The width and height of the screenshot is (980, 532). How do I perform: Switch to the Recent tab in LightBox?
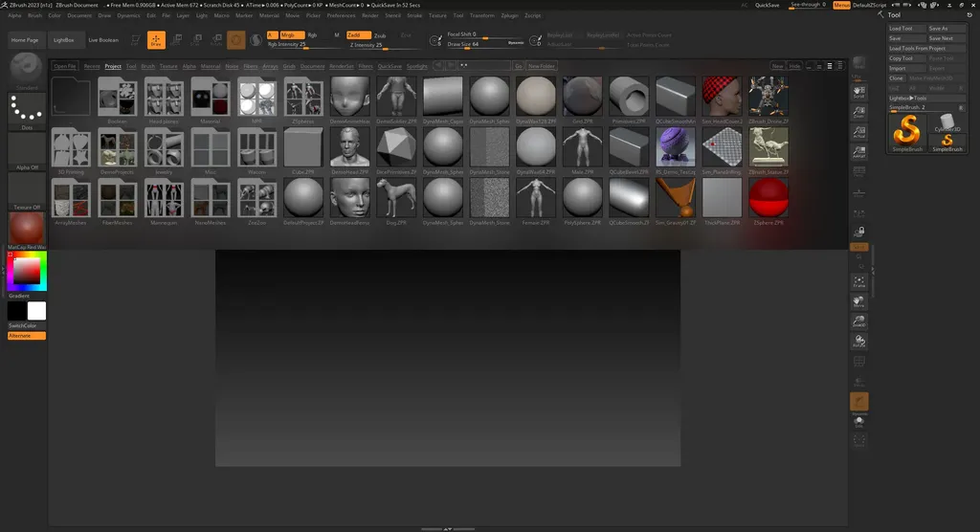(92, 66)
